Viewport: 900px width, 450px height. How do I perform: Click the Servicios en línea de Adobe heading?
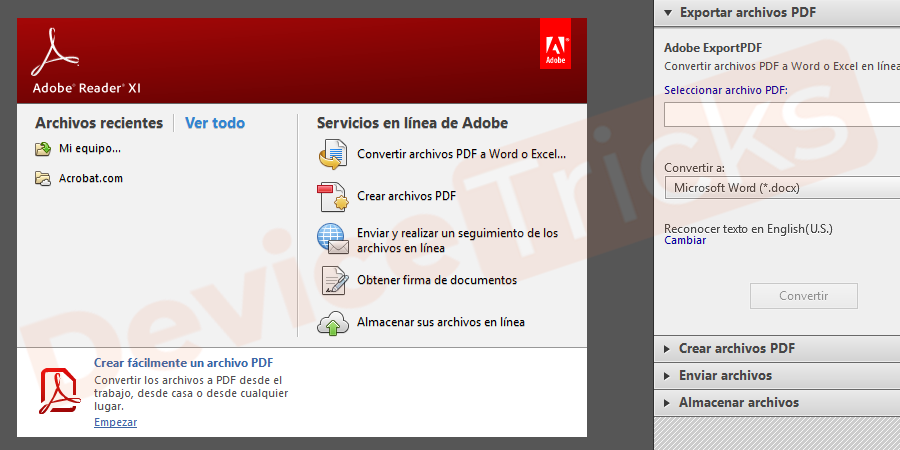tap(412, 123)
